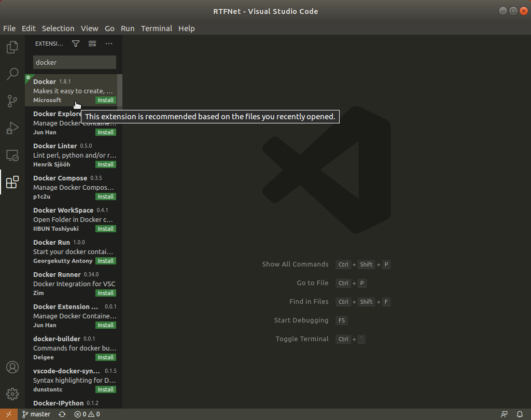531x420 pixels.
Task: Open the Help menu
Action: point(187,29)
